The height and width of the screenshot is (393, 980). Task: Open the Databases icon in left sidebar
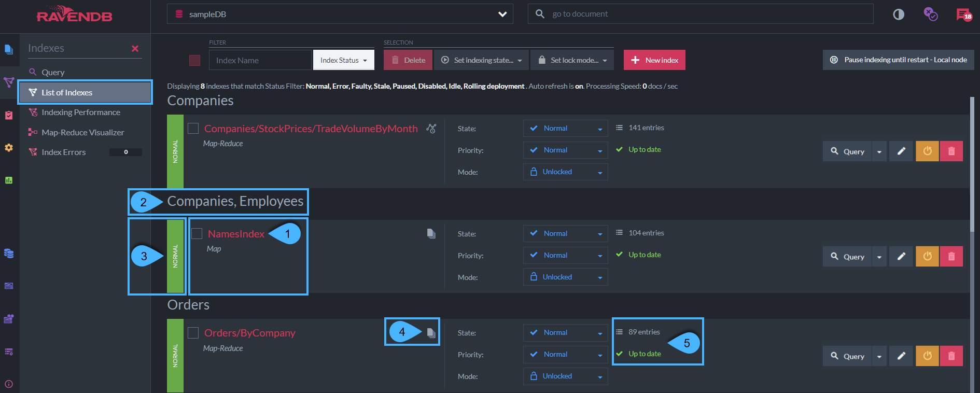(9, 254)
